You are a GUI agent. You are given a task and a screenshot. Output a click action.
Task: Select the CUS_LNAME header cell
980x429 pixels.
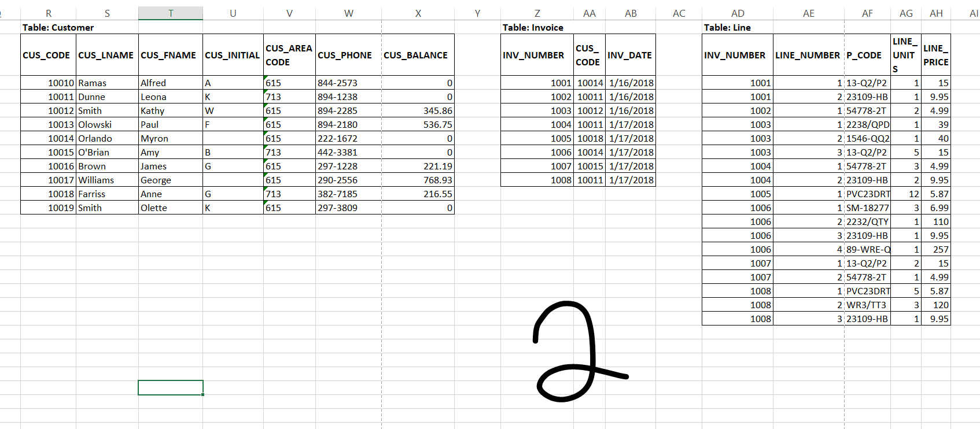107,55
